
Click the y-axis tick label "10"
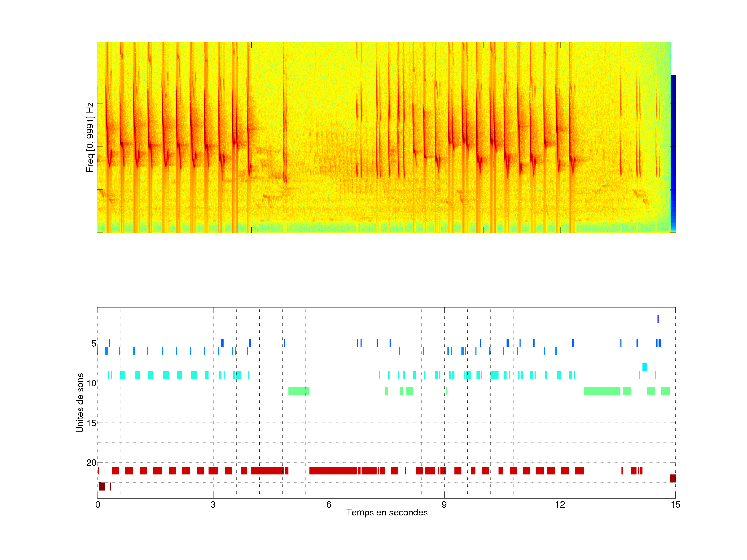91,383
